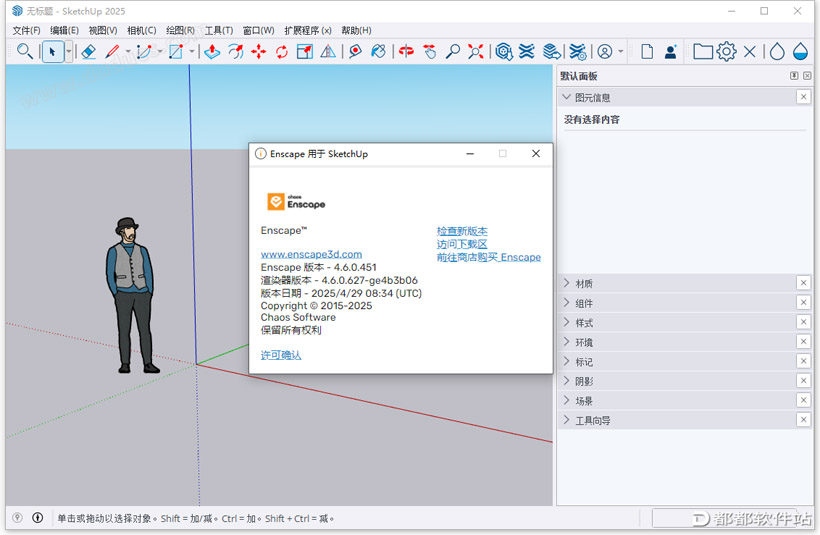Image resolution: width=820 pixels, height=535 pixels.
Task: Click the user account circle icon
Action: click(x=605, y=51)
